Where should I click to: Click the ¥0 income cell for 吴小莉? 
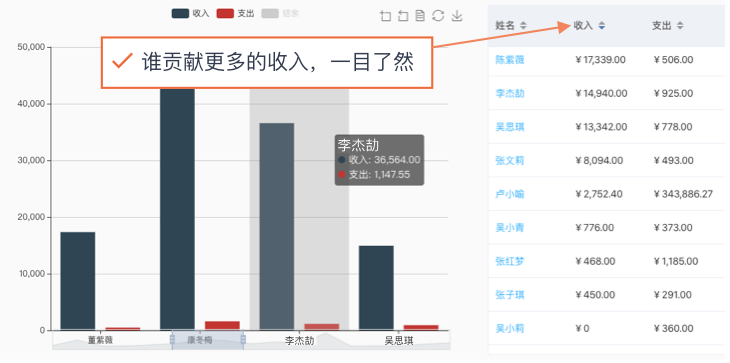pos(582,329)
